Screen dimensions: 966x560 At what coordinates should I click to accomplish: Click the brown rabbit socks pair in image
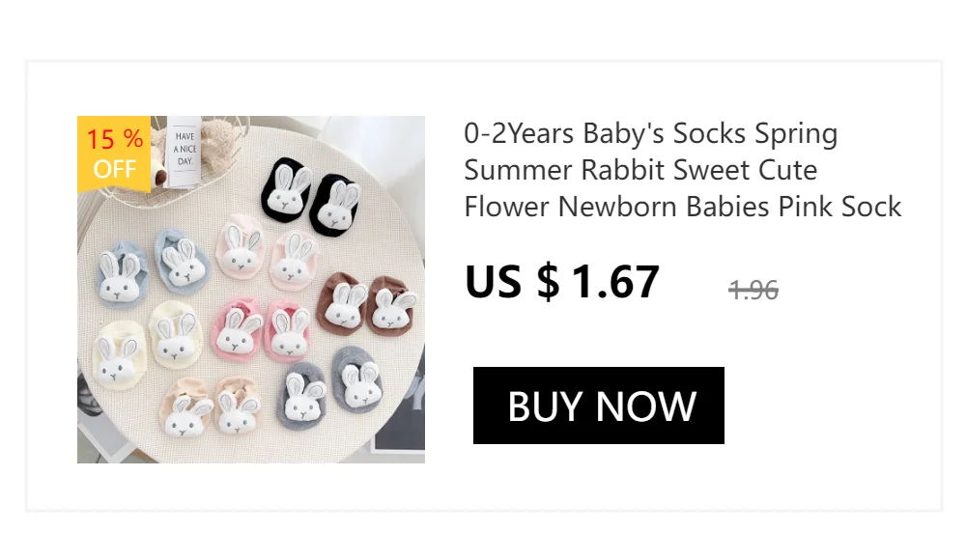point(367,305)
